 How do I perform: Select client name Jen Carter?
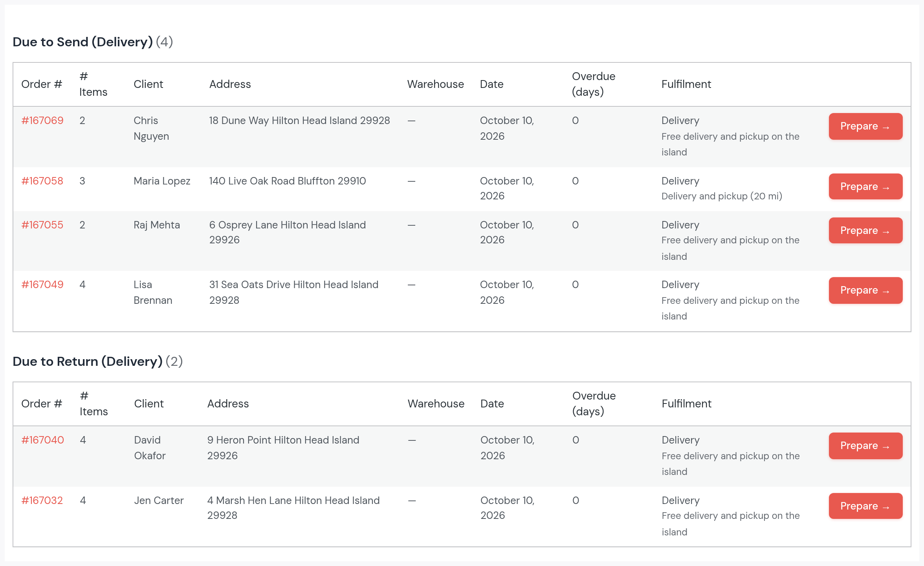coord(159,500)
